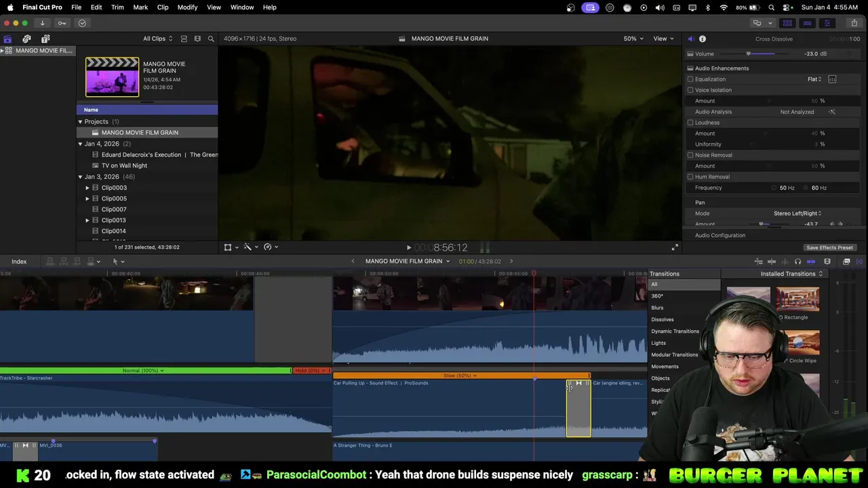Select Dissolves transitions category
The image size is (868, 488).
(663, 319)
